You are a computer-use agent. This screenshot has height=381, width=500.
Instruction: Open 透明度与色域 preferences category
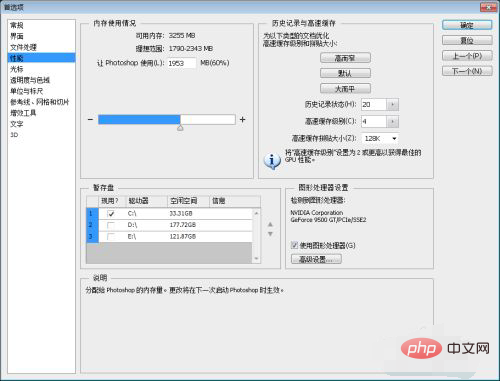point(30,80)
